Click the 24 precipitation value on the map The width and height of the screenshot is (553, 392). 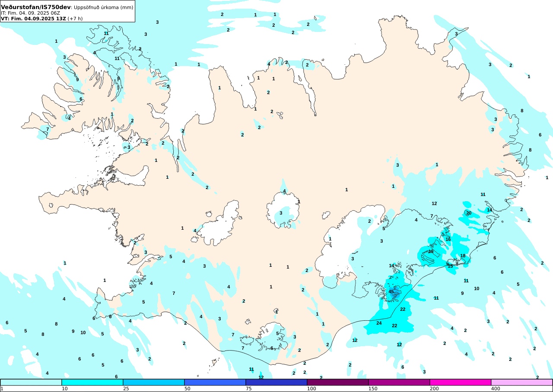(x=379, y=323)
